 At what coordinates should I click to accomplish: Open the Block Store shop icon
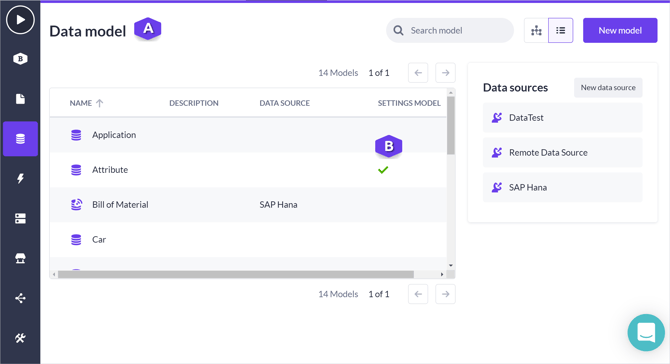[x=20, y=258]
